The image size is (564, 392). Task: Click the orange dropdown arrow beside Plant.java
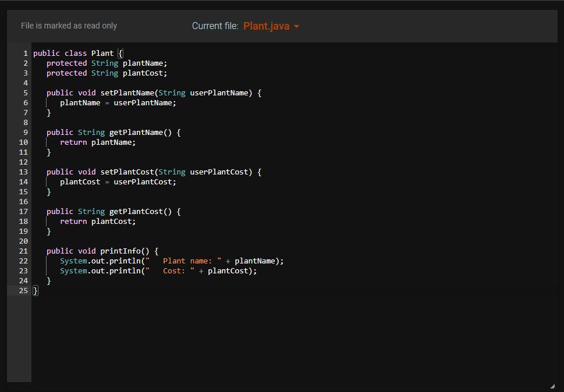(296, 26)
